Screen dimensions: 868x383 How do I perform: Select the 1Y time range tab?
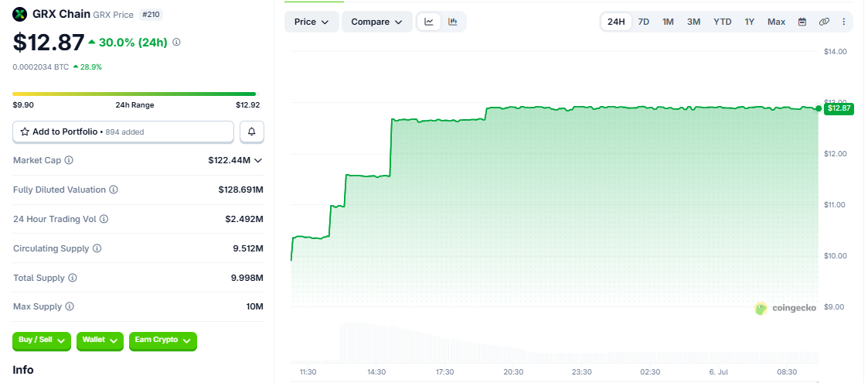click(750, 22)
